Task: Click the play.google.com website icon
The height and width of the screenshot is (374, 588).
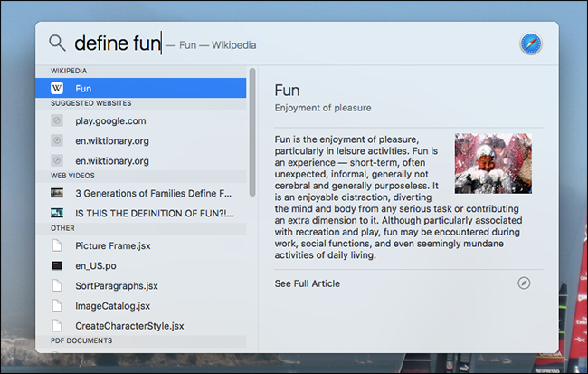Action: pyautogui.click(x=57, y=120)
